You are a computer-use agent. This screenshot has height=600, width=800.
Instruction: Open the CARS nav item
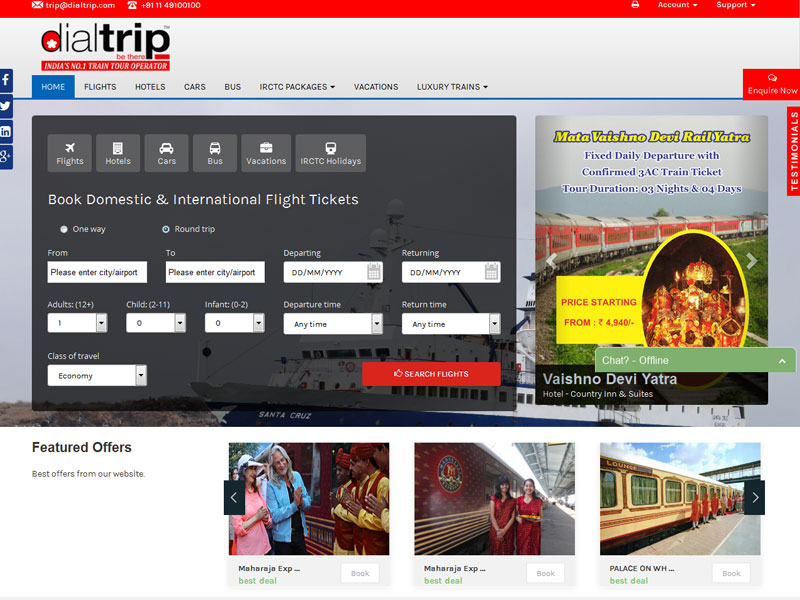195,87
